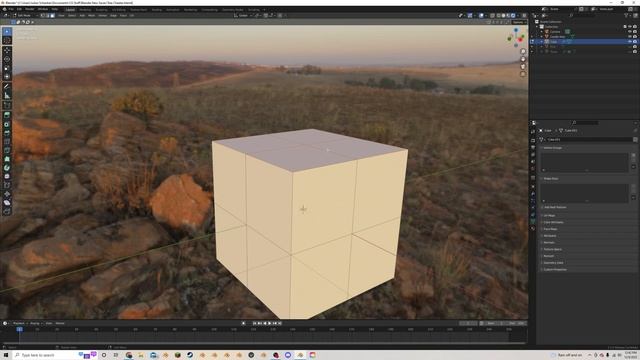
Task: Select the Transform tool
Action: click(x=7, y=76)
